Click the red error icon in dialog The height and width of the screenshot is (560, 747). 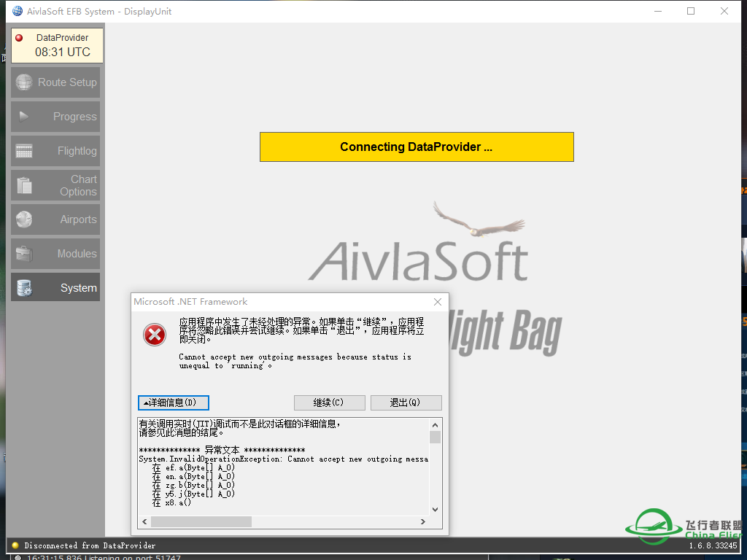tap(155, 335)
